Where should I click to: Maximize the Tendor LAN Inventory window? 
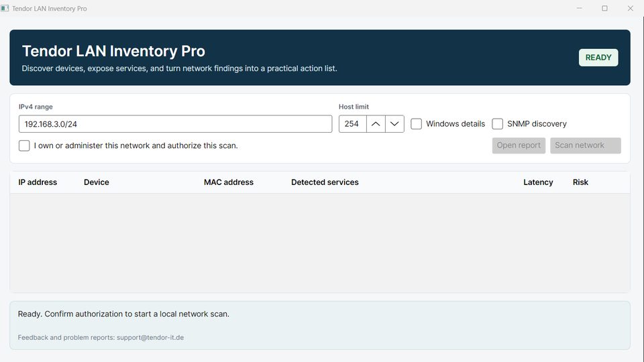(x=604, y=8)
